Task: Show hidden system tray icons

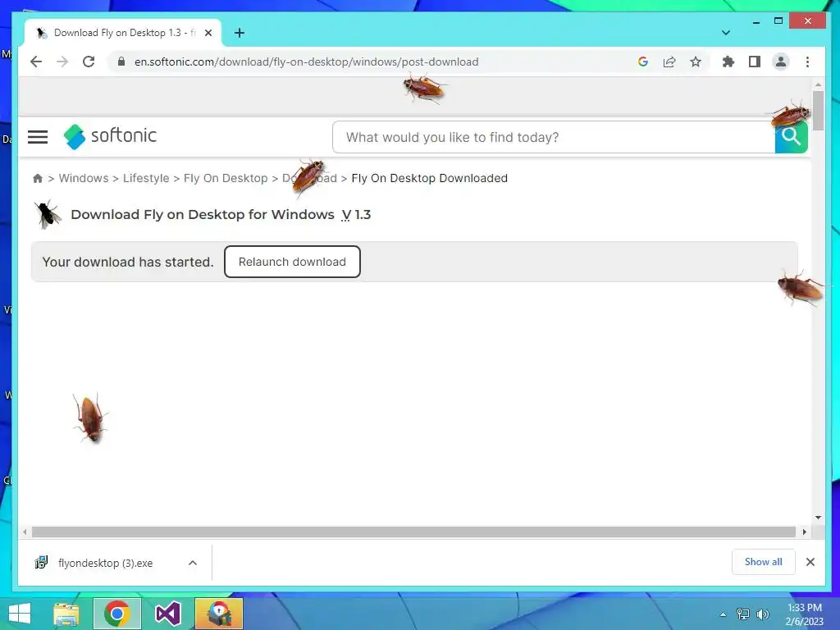Action: pos(724,614)
